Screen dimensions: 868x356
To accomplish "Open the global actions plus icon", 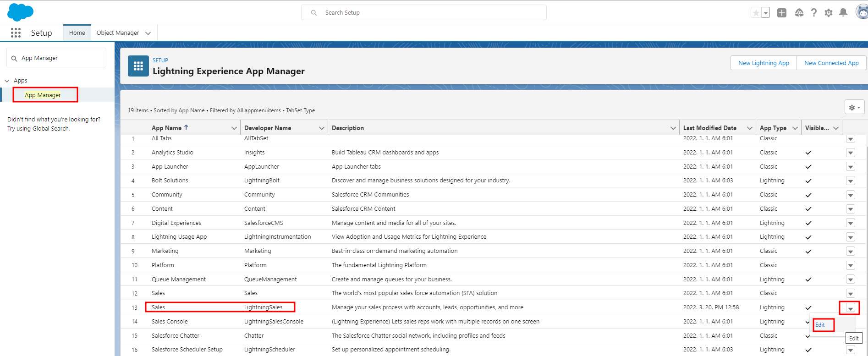I will click(x=782, y=13).
